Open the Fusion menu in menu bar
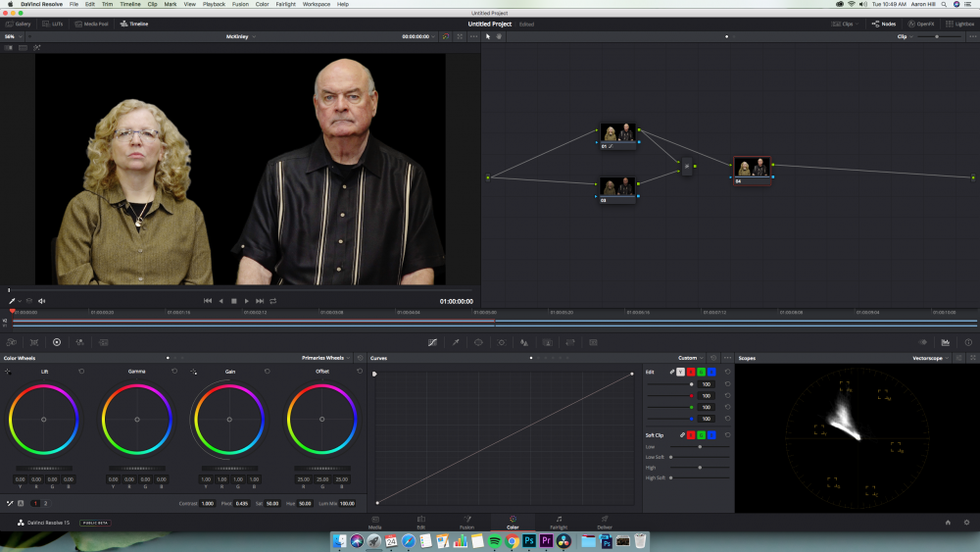 pyautogui.click(x=240, y=4)
